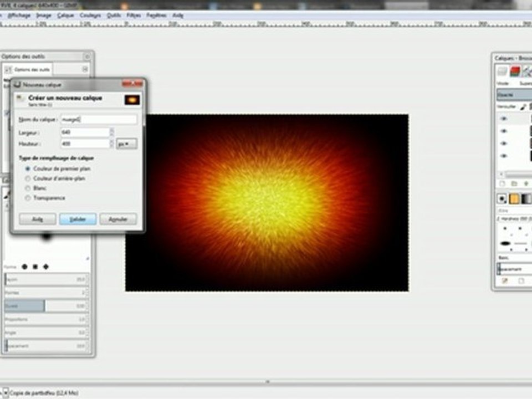Select the circle brush shape
532x399 pixels.
[x=24, y=267]
